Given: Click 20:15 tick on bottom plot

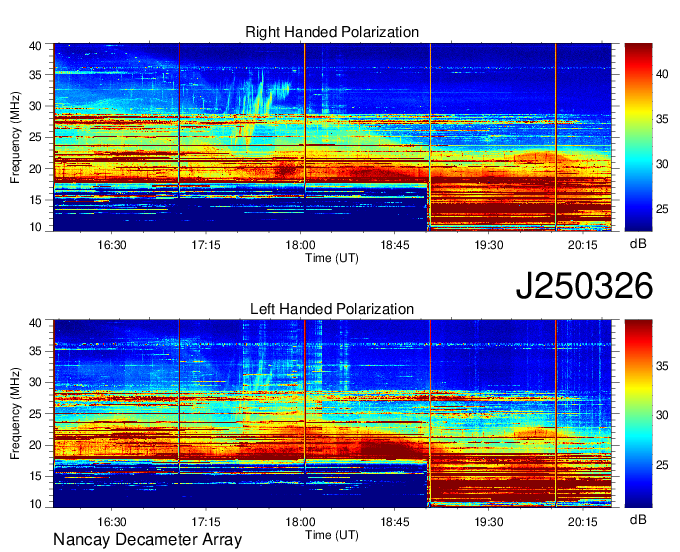Looking at the screenshot, I should (583, 522).
